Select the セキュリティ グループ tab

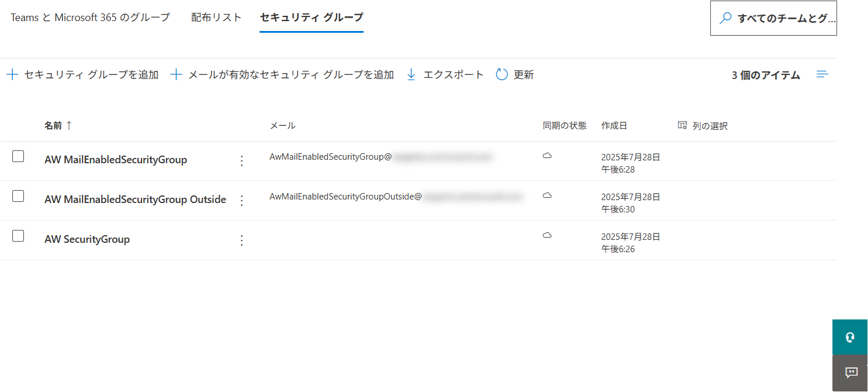click(312, 18)
